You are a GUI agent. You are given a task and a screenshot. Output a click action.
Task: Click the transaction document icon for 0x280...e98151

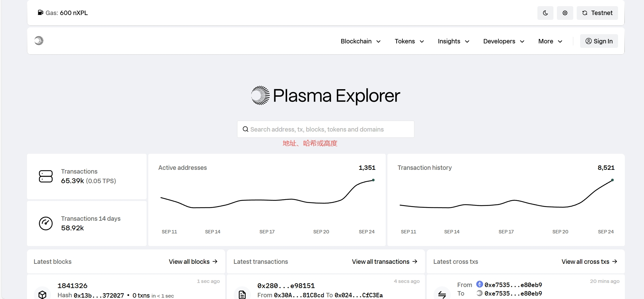coord(242,294)
